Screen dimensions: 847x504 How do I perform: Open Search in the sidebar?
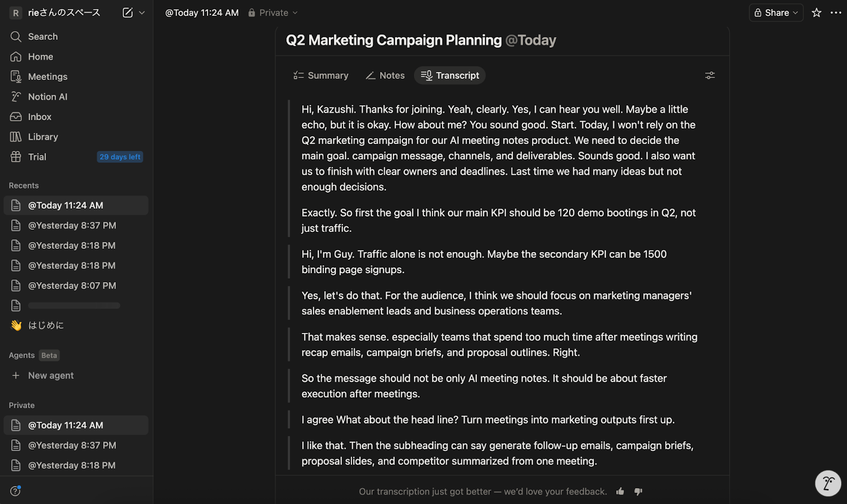[x=43, y=37]
